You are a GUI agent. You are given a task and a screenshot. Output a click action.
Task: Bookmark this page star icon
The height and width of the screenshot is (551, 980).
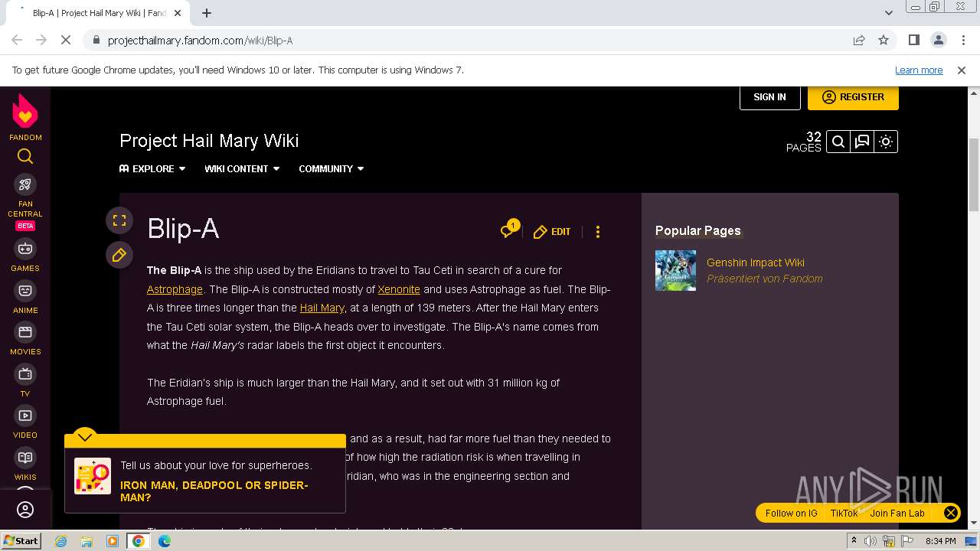(x=884, y=41)
